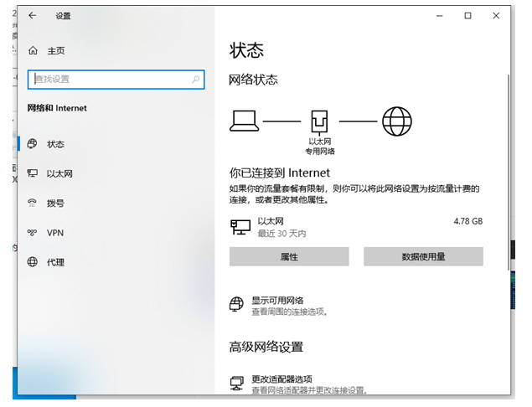The image size is (532, 407).
Task: Select 以太网 monitor icon in sidebar
Action: point(32,173)
